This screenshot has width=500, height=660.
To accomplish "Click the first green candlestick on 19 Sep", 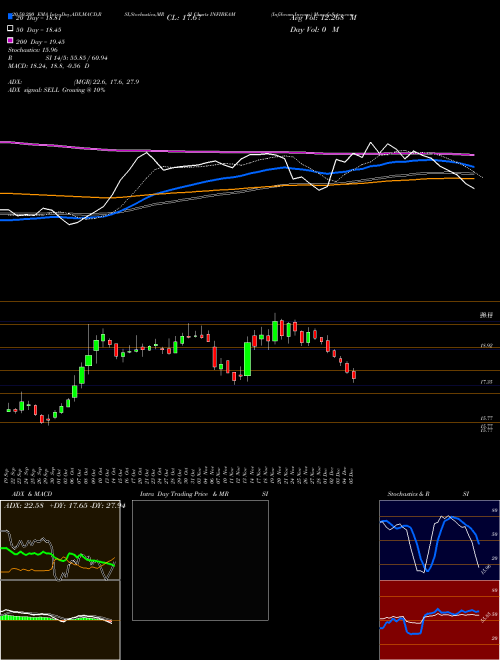I will tap(8, 409).
